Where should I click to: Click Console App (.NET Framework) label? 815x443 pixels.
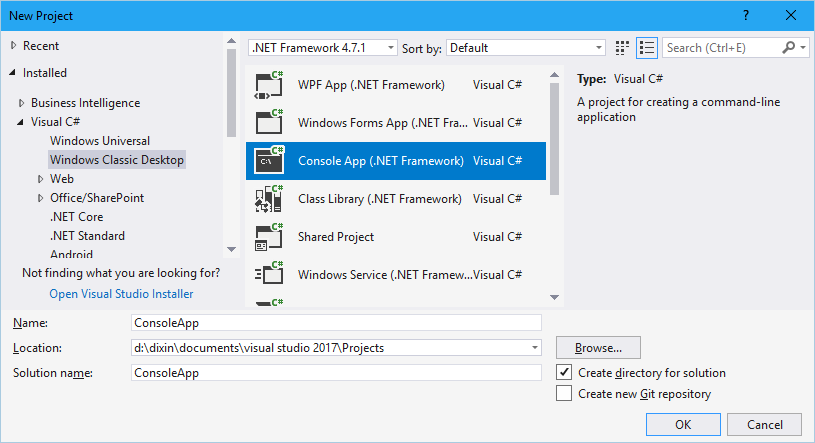(x=380, y=161)
